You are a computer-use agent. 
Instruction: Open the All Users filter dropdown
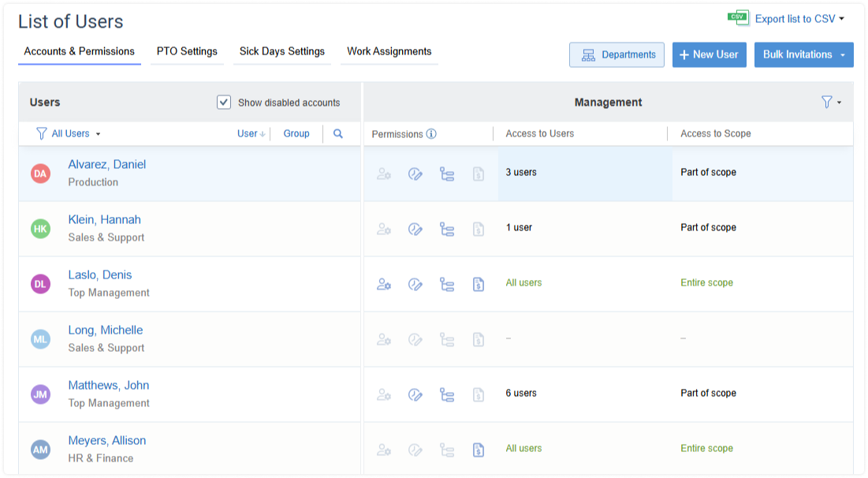(x=69, y=134)
